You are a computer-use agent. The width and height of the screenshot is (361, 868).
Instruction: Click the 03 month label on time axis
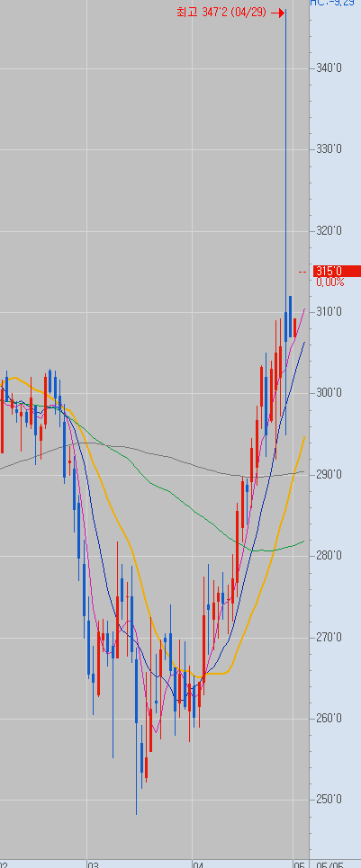(93, 864)
